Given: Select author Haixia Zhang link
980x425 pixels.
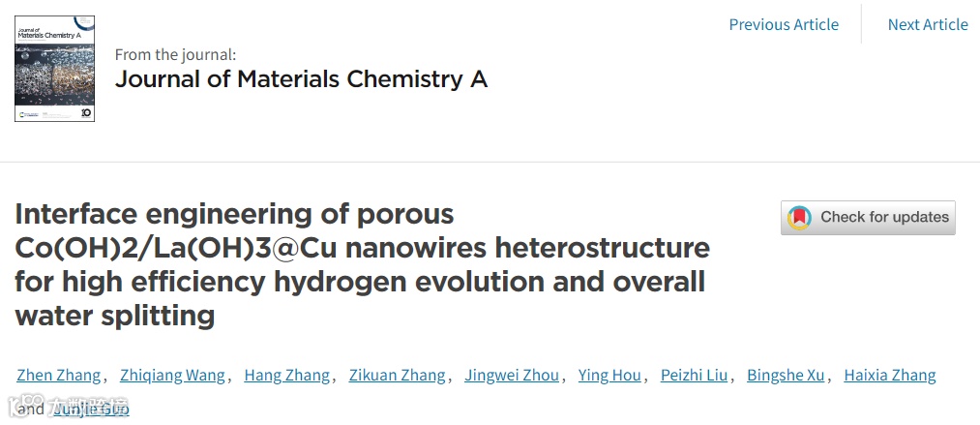Looking at the screenshot, I should click(890, 376).
